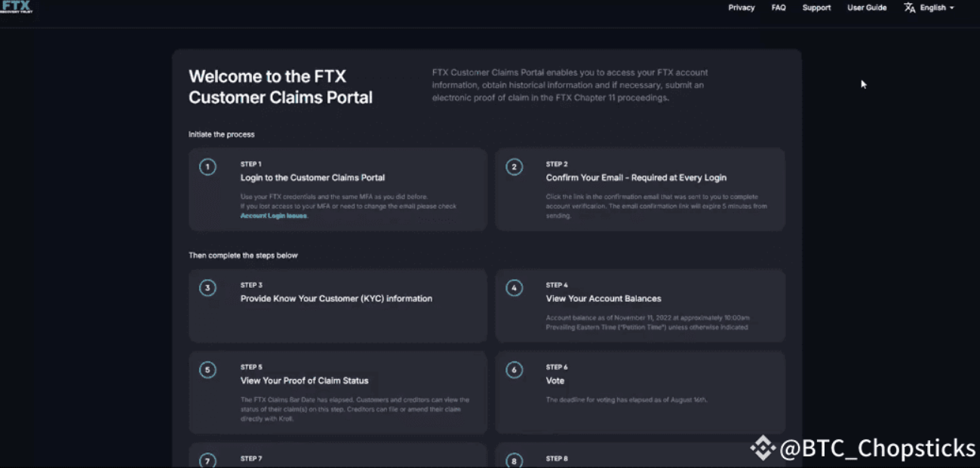The image size is (980, 468).
Task: Open the View Your Proof of Claim Status card
Action: point(338,392)
